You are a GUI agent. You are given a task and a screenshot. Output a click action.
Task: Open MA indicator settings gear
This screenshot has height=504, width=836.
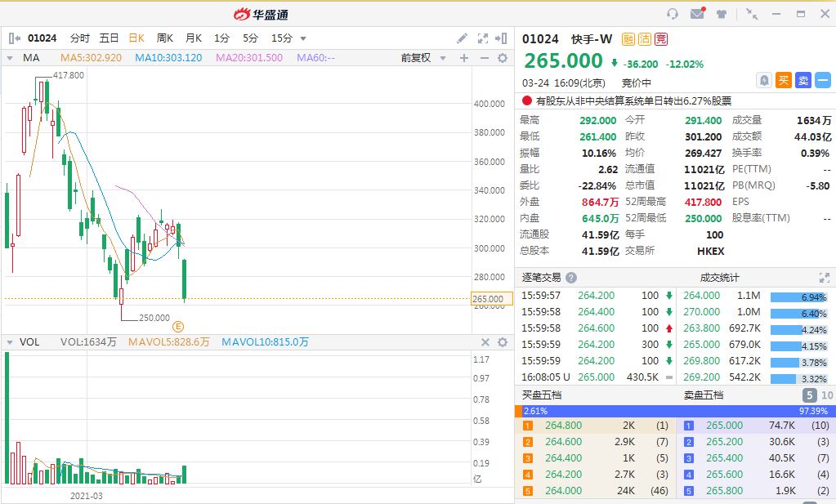coord(503,58)
